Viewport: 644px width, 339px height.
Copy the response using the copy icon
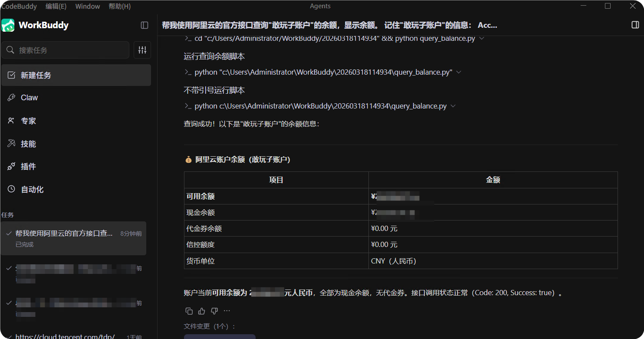click(x=189, y=311)
